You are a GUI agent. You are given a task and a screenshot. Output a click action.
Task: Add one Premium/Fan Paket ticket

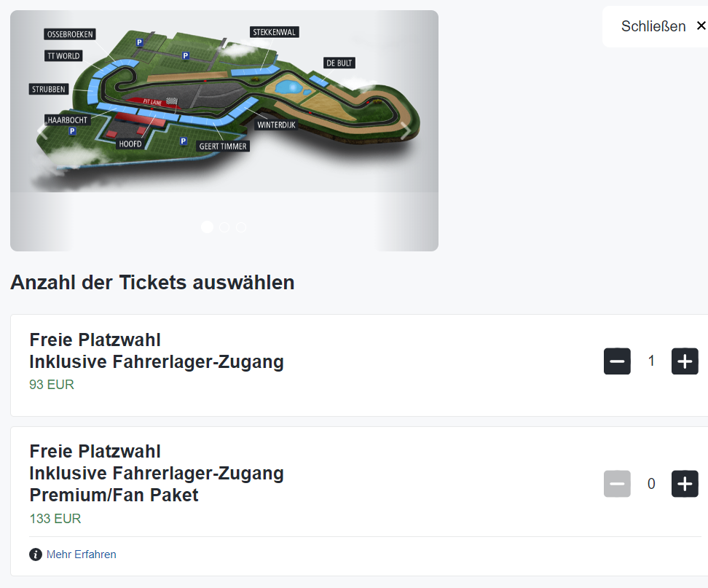tap(685, 484)
